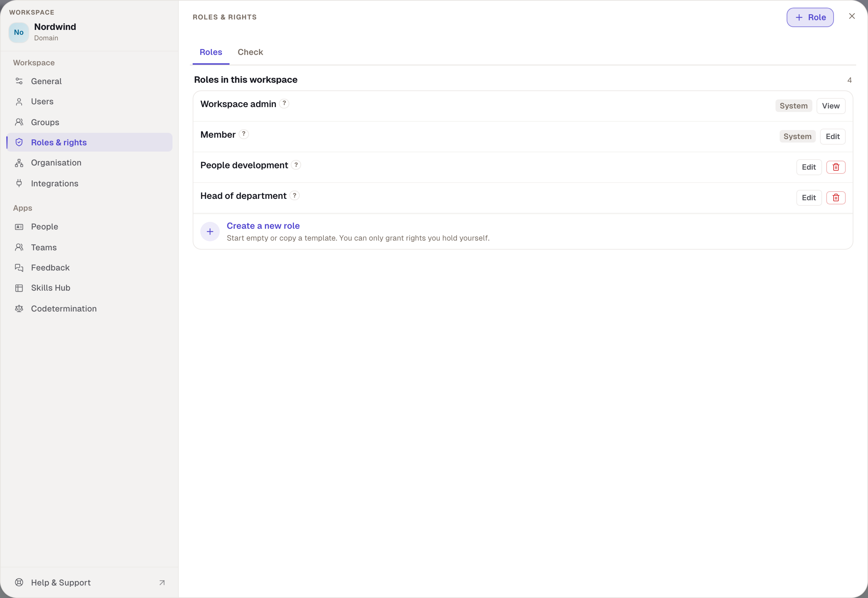Click the Nordwind workspace avatar
Image resolution: width=868 pixels, height=598 pixels.
(x=19, y=33)
